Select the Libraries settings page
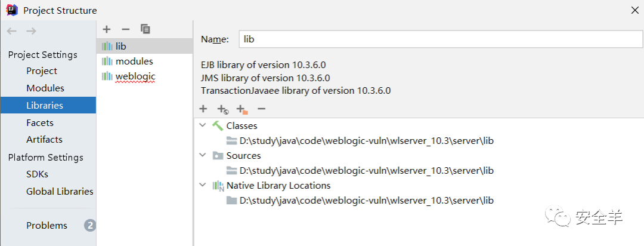The image size is (644, 246). (48, 105)
